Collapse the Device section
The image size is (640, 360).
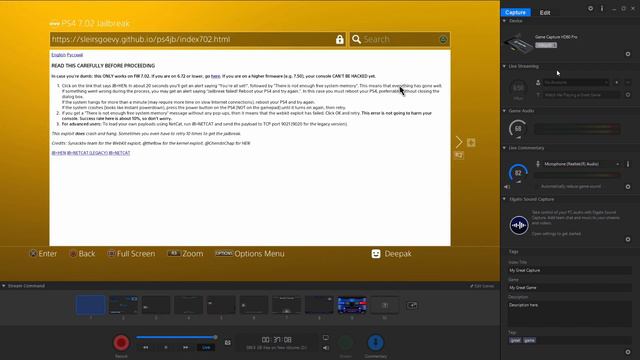pyautogui.click(x=504, y=20)
